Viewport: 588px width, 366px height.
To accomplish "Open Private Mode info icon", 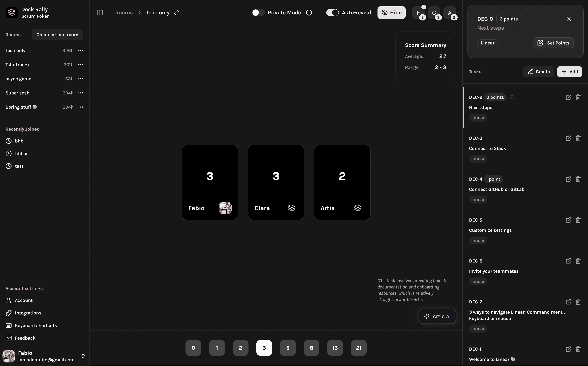I will pyautogui.click(x=309, y=13).
